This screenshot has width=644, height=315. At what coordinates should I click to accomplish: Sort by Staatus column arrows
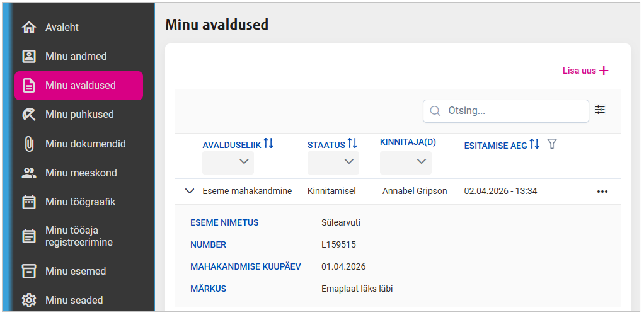[352, 144]
